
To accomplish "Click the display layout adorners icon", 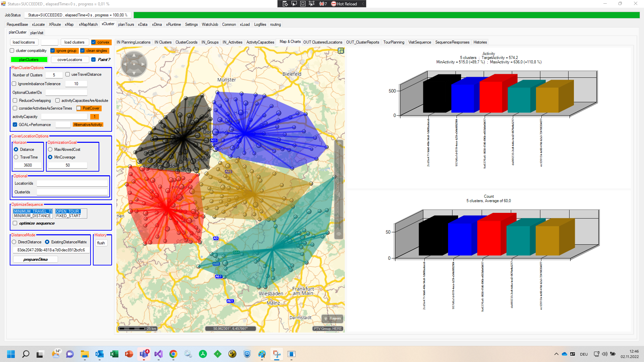I will (x=303, y=4).
